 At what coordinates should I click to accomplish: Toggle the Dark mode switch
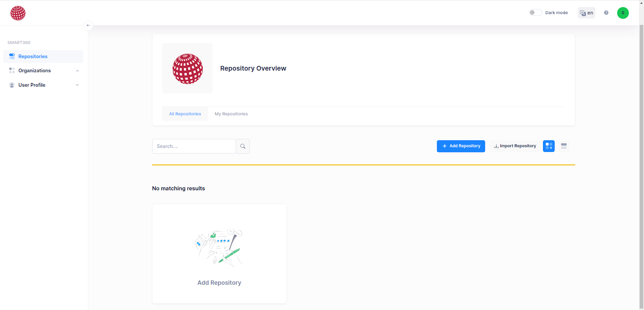point(535,12)
